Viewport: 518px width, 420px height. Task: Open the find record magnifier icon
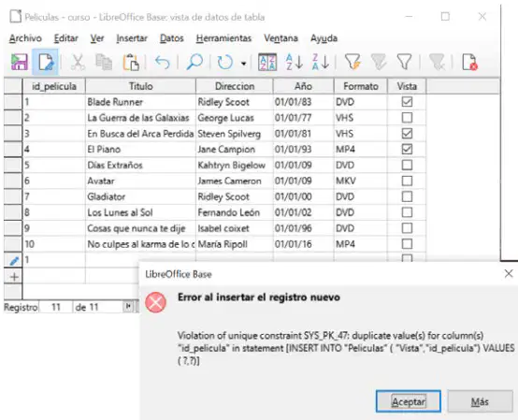click(194, 62)
